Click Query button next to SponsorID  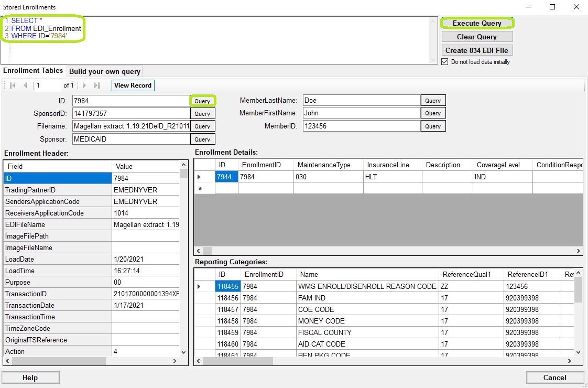(x=202, y=114)
